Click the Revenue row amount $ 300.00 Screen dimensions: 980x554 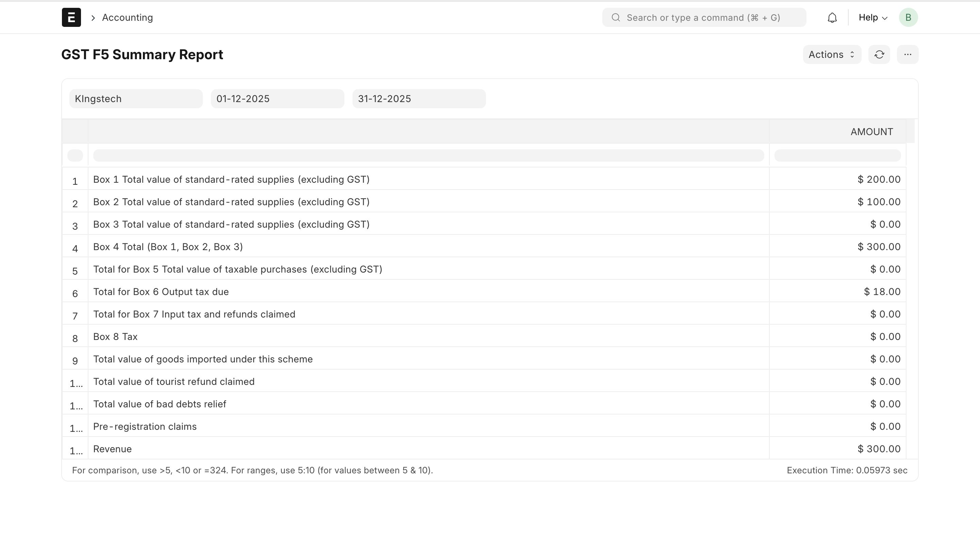tap(878, 449)
